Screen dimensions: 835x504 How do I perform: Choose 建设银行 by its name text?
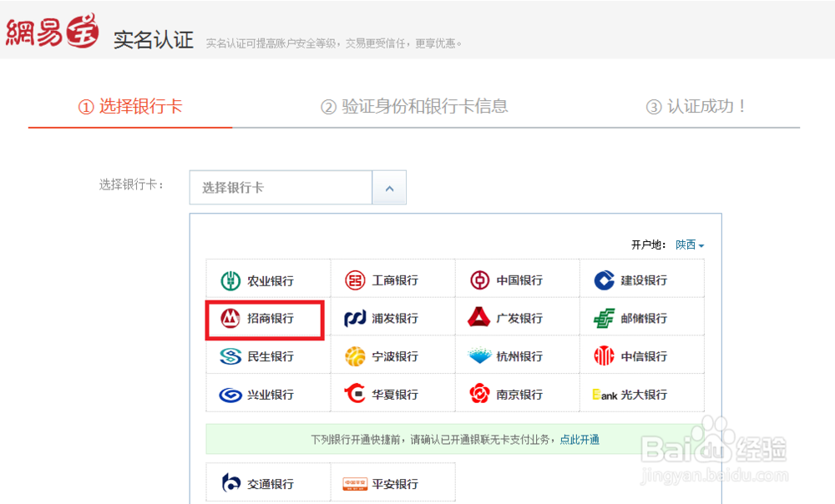(644, 280)
